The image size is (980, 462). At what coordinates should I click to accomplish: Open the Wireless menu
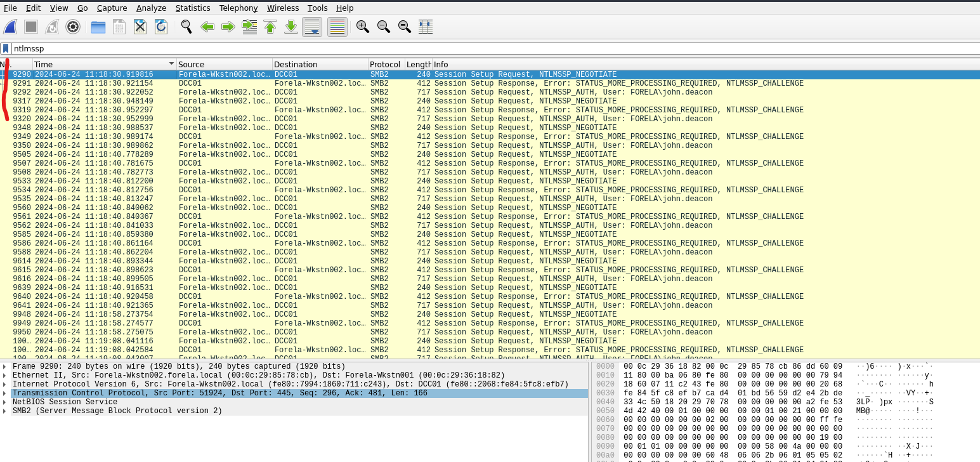pyautogui.click(x=283, y=8)
